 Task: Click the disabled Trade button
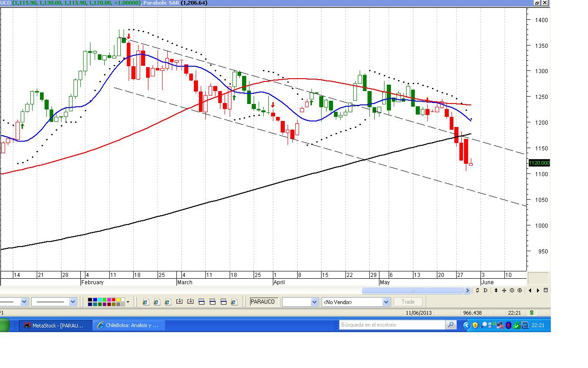[407, 302]
